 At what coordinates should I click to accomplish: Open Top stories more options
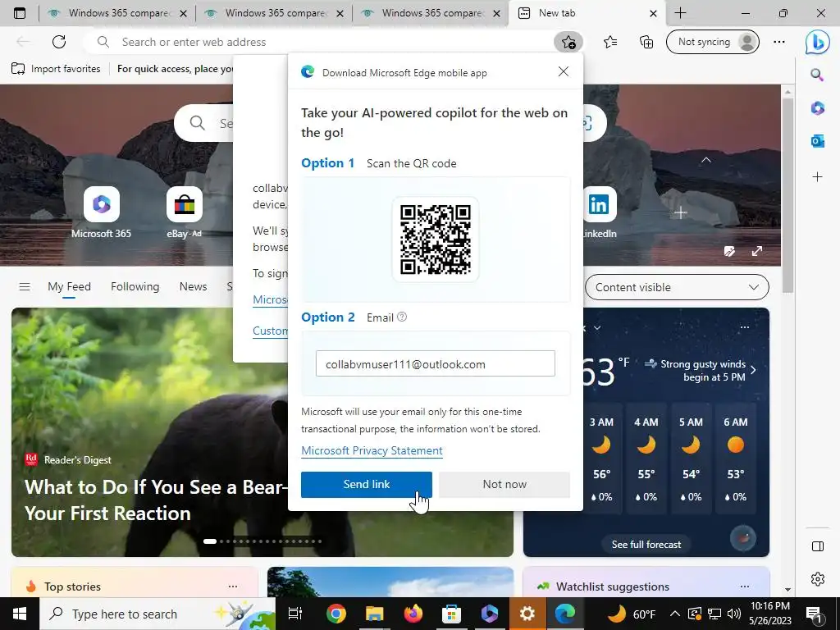pos(232,587)
